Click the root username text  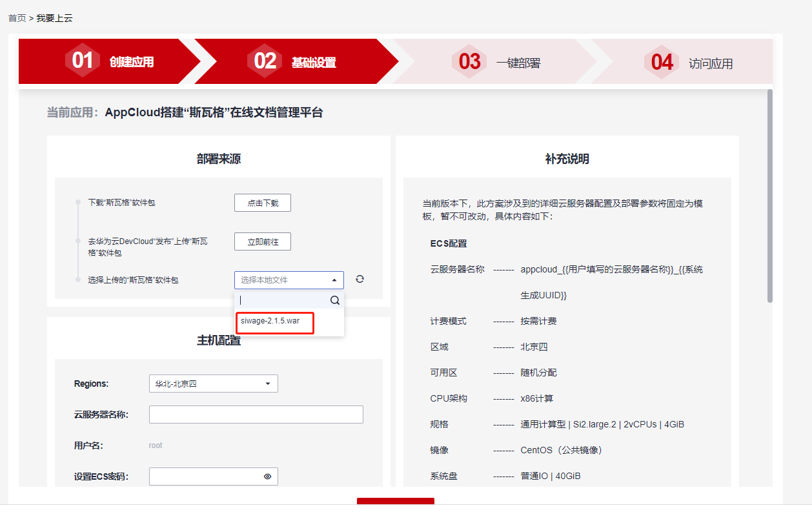156,445
